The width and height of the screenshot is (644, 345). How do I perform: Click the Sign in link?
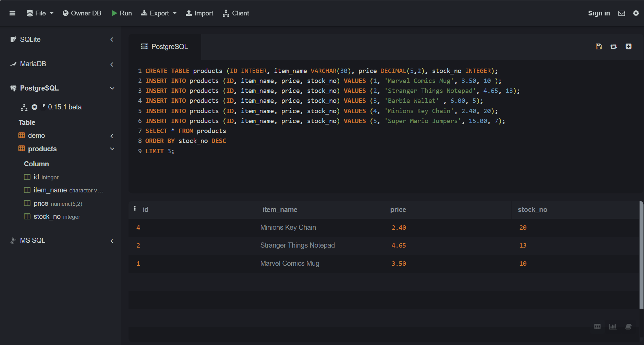point(599,13)
